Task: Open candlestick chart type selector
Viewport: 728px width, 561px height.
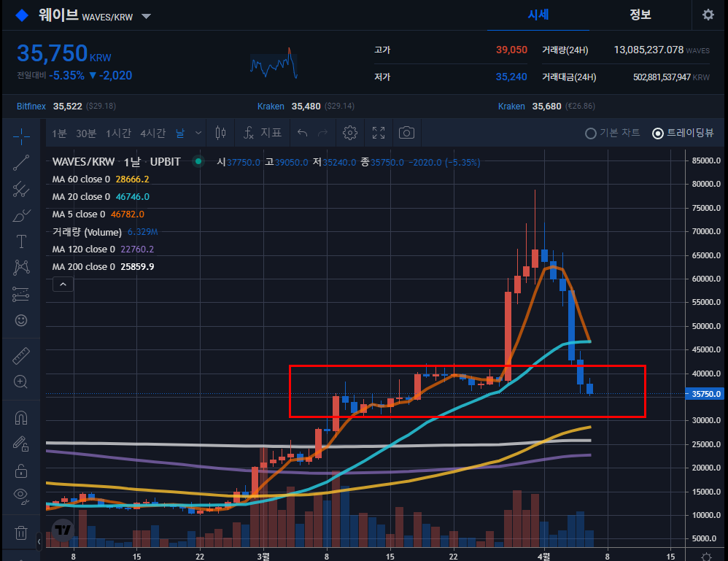Action: coord(220,134)
